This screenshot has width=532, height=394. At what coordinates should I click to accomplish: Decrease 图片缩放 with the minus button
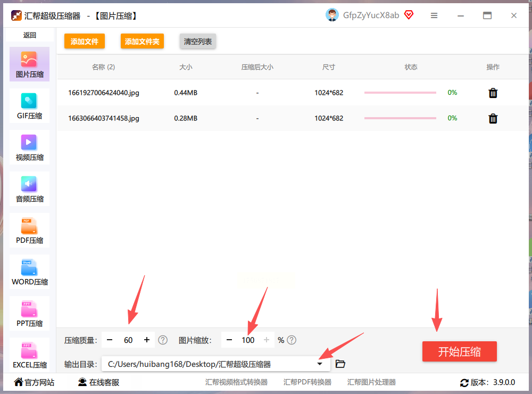(229, 340)
